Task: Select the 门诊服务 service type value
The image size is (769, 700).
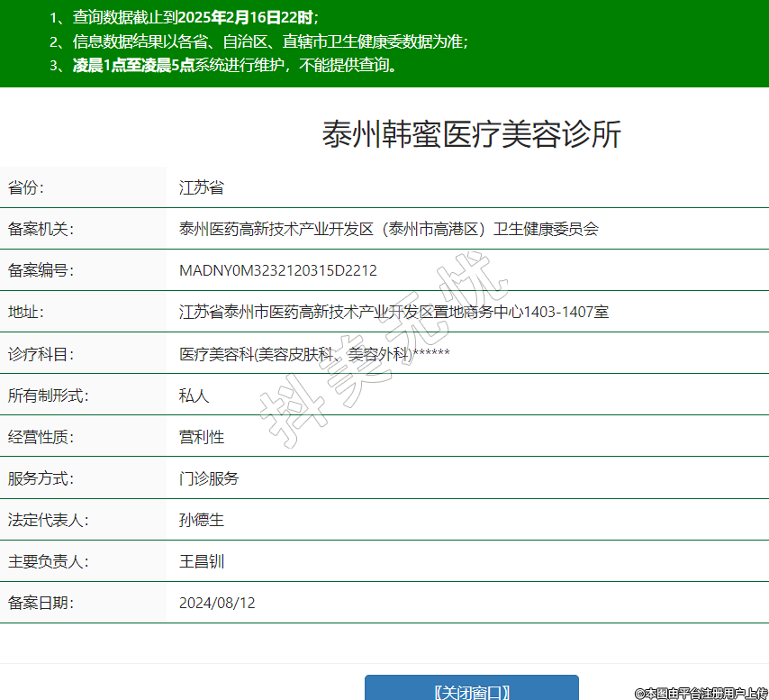Action: 208,478
